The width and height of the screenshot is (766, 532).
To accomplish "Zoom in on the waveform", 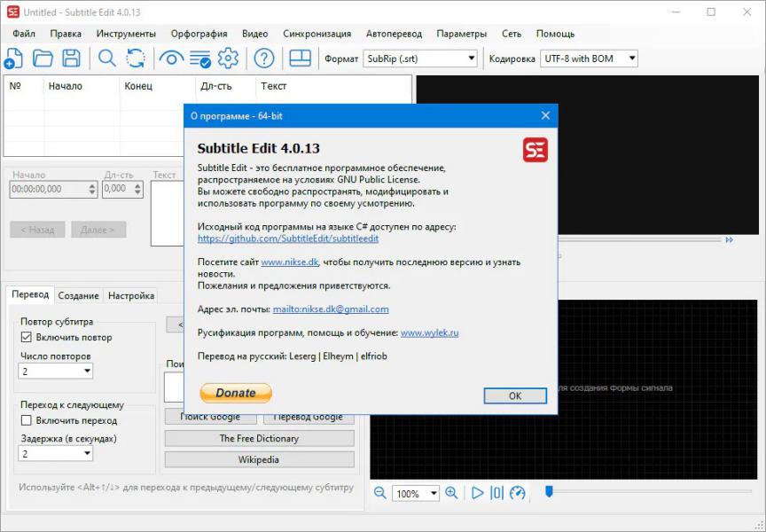I will tap(451, 493).
